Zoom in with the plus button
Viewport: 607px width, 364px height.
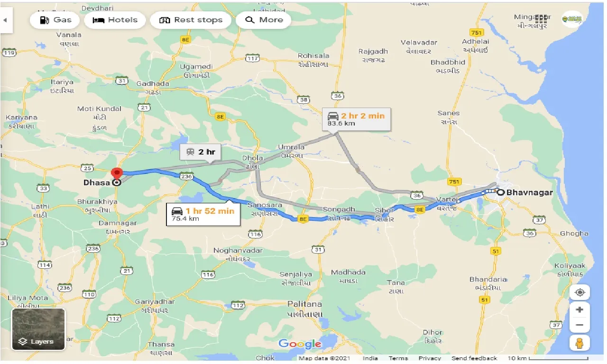click(x=579, y=309)
